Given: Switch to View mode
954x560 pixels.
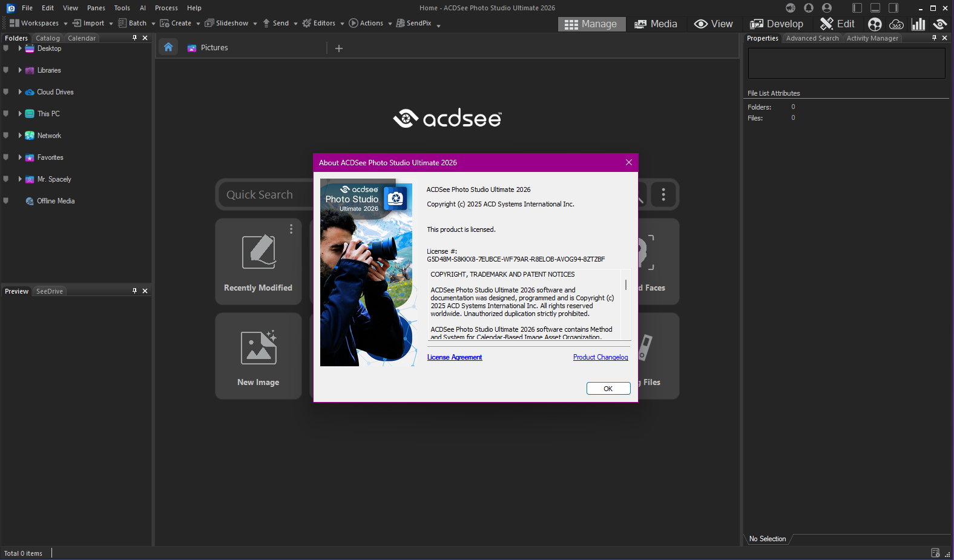Looking at the screenshot, I should tap(714, 24).
